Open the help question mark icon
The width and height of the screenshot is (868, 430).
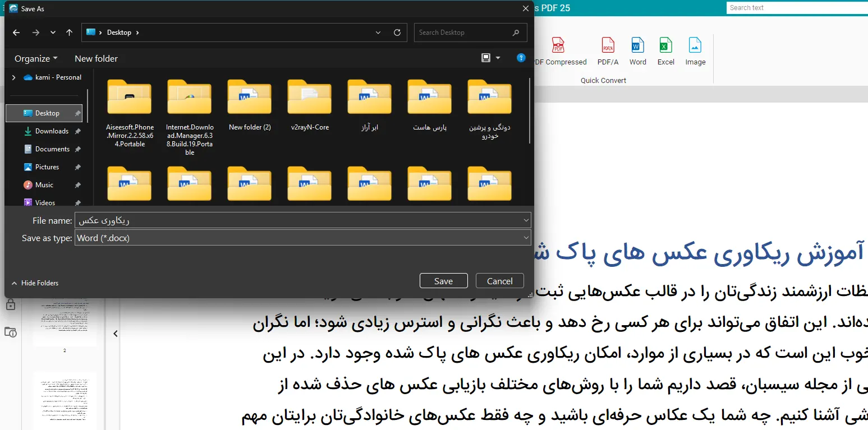(x=521, y=58)
